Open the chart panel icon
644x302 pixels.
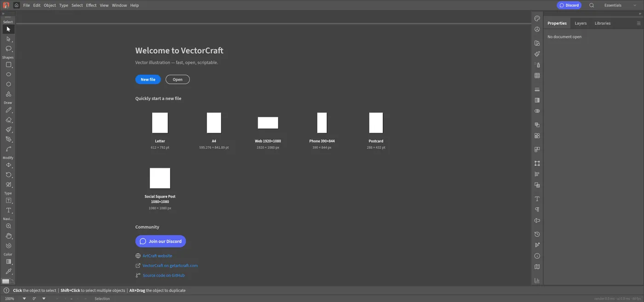(537, 281)
